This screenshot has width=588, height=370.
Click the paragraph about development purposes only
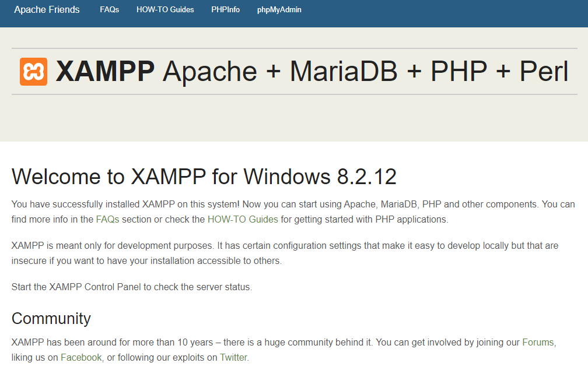(x=285, y=253)
